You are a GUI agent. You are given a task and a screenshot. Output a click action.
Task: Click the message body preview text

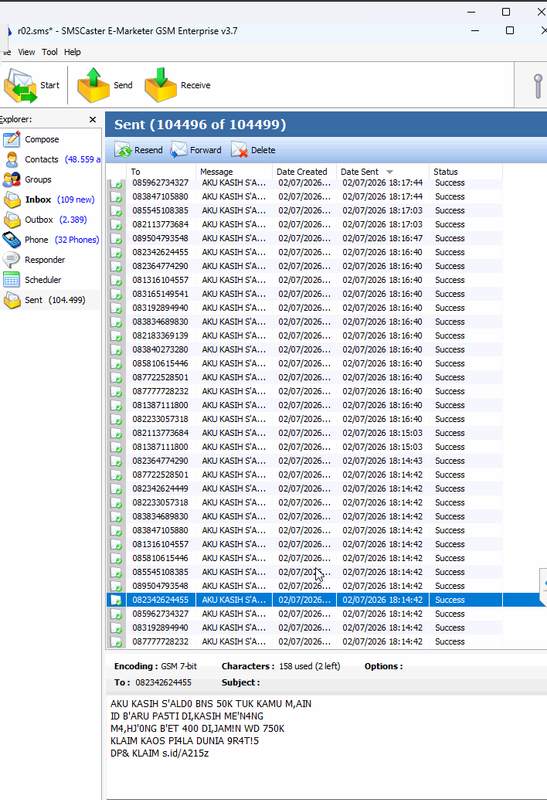[x=211, y=728]
